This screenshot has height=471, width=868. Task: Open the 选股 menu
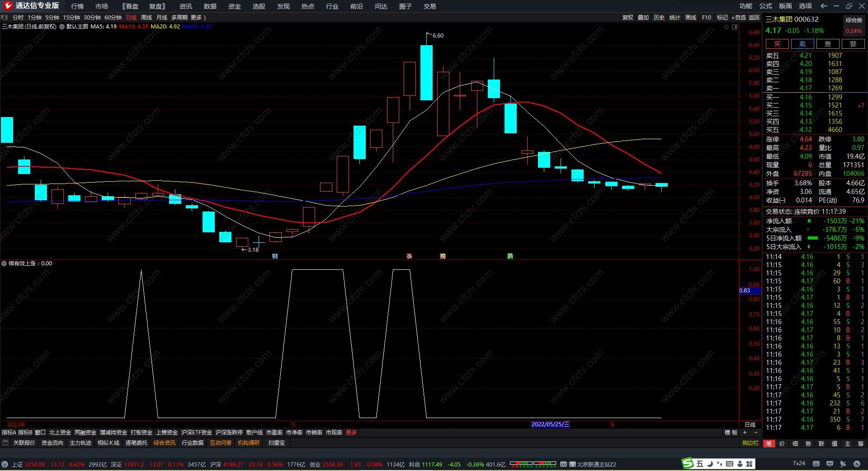pyautogui.click(x=259, y=6)
